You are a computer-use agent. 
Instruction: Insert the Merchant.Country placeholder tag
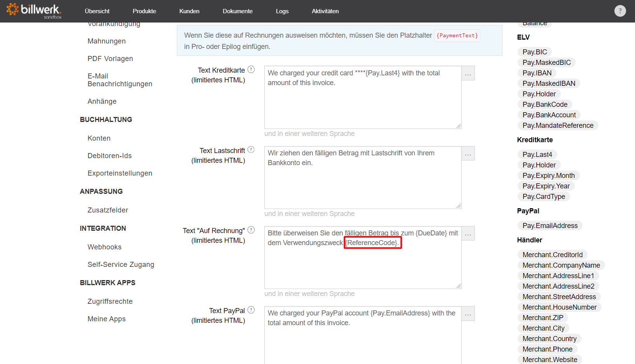[550, 339]
